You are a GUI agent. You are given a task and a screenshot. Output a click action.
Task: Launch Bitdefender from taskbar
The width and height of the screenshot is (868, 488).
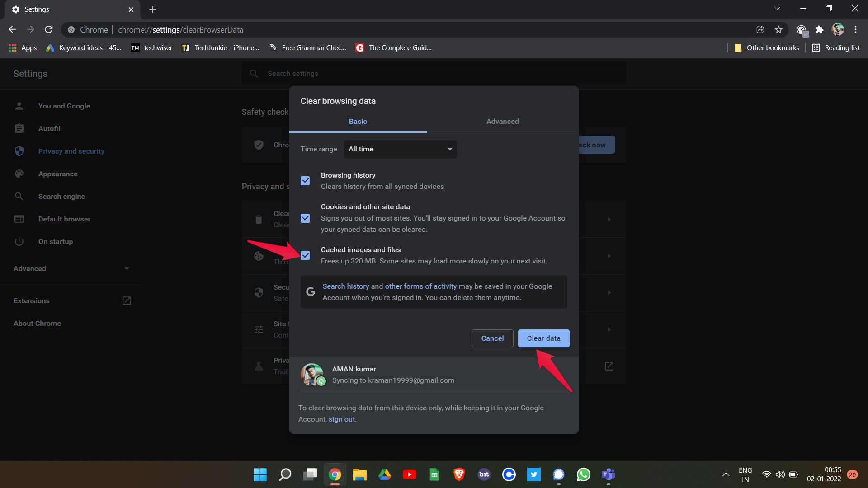(x=484, y=474)
